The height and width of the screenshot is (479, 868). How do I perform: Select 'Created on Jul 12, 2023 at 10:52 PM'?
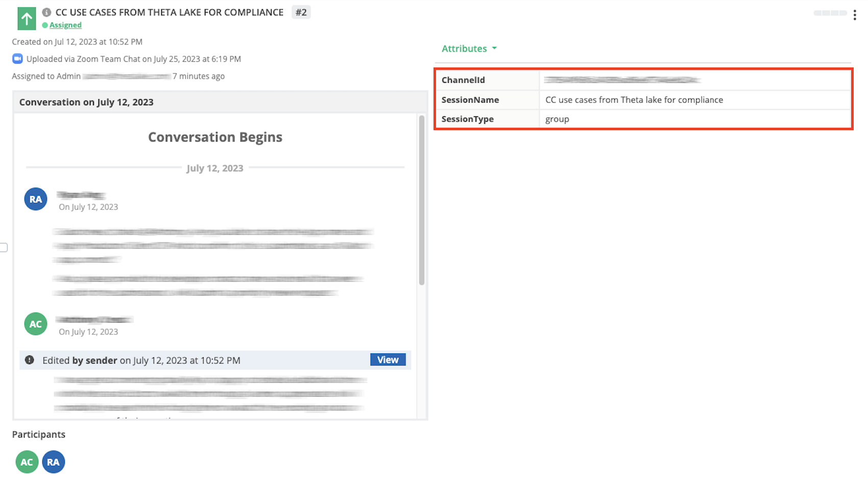(77, 42)
